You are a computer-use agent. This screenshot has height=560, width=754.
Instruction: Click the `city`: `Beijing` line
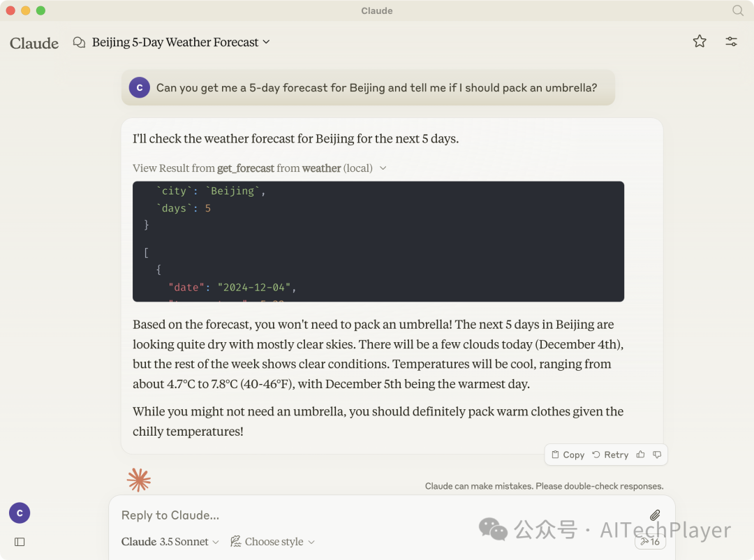[211, 191]
